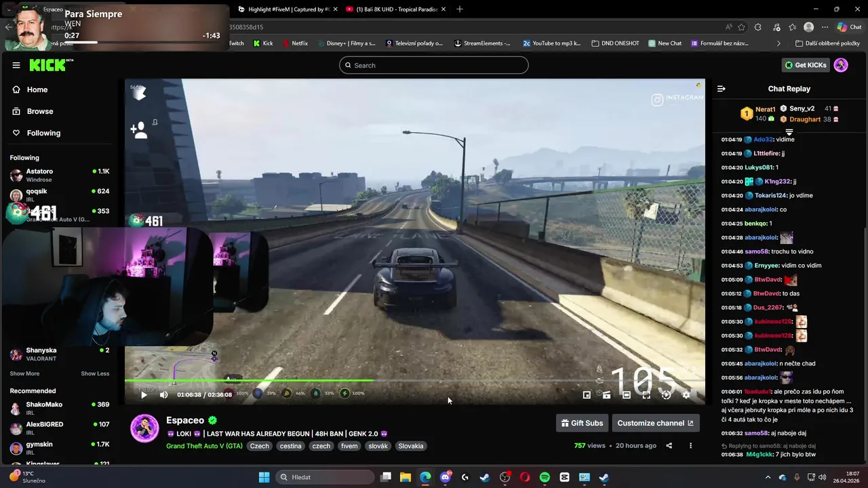
Task: Play the video with the play button
Action: pos(144,394)
